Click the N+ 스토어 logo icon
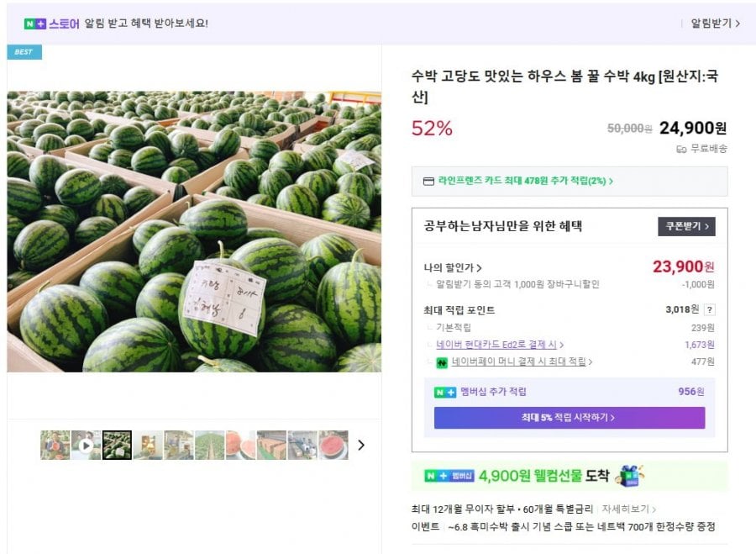 click(34, 24)
